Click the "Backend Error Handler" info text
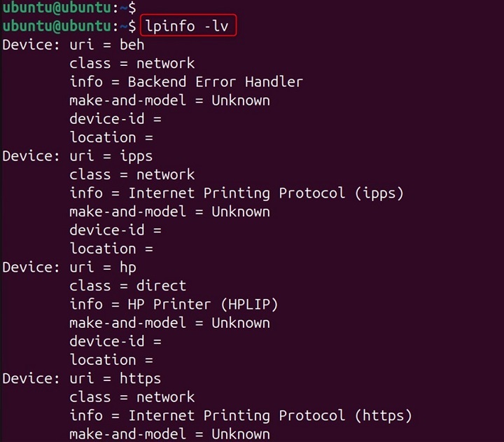Viewport: 504px width, 442px height. (x=215, y=81)
